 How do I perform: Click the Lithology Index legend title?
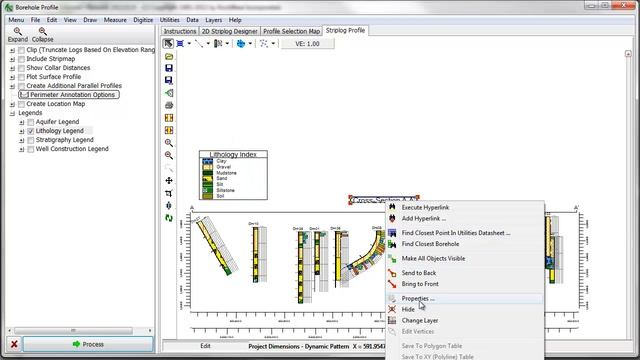click(233, 154)
